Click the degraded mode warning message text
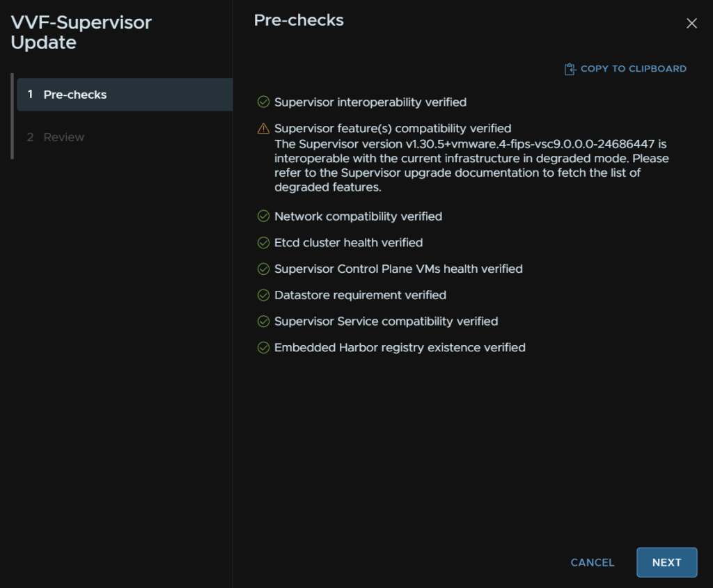This screenshot has width=713, height=588. 471,166
